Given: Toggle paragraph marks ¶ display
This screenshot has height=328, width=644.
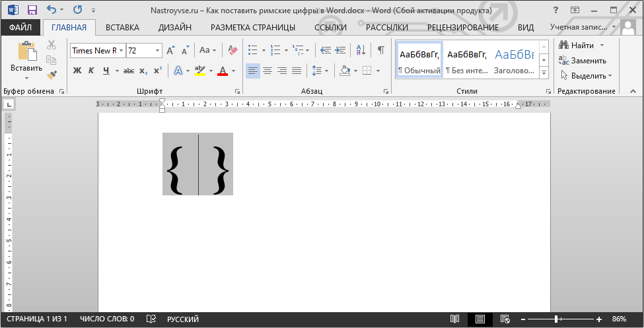Looking at the screenshot, I should coord(380,50).
